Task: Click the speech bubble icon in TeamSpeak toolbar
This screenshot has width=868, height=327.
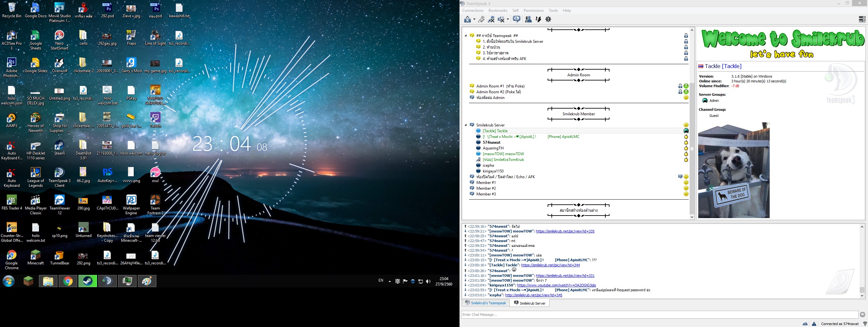Action: pos(517,19)
